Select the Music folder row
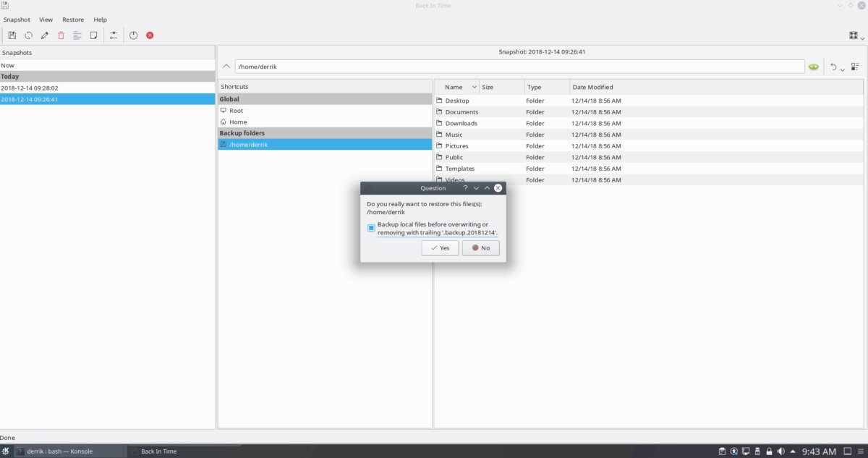 649,135
